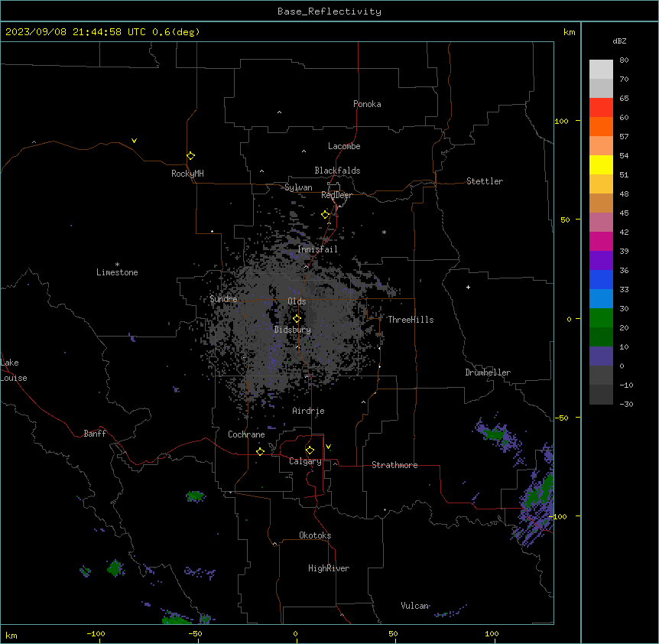This screenshot has width=659, height=644.
Task: Click the yellow diamond marker above Calgary label
Action: [x=310, y=450]
